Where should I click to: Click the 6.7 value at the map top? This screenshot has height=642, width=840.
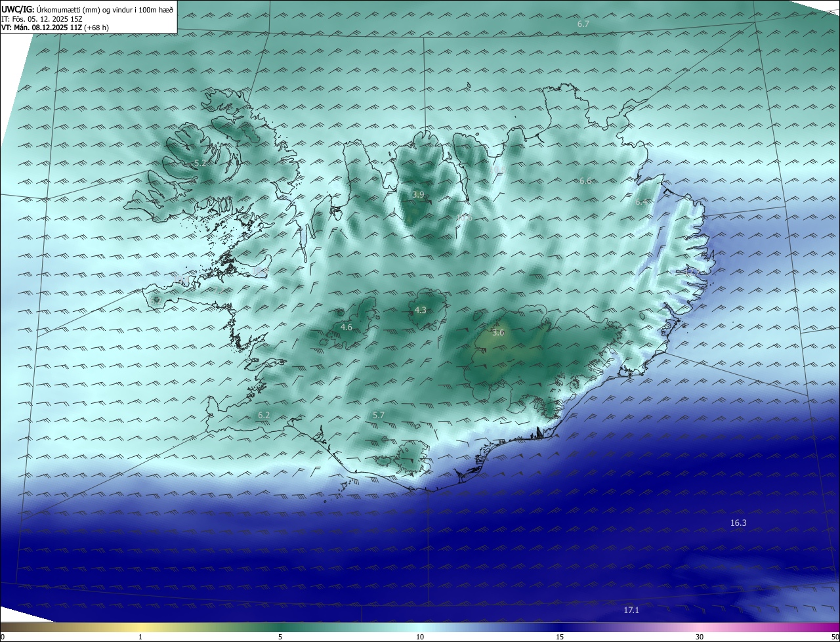(x=583, y=24)
